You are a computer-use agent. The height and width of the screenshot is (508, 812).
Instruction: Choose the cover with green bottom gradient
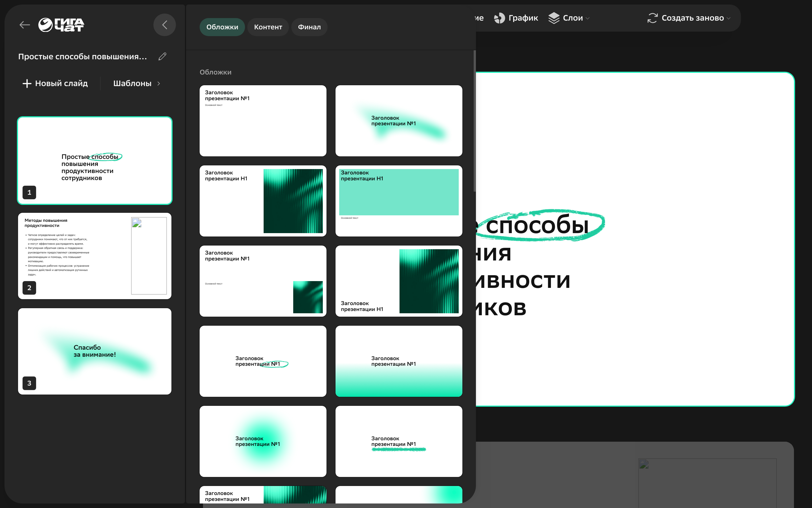tap(399, 361)
